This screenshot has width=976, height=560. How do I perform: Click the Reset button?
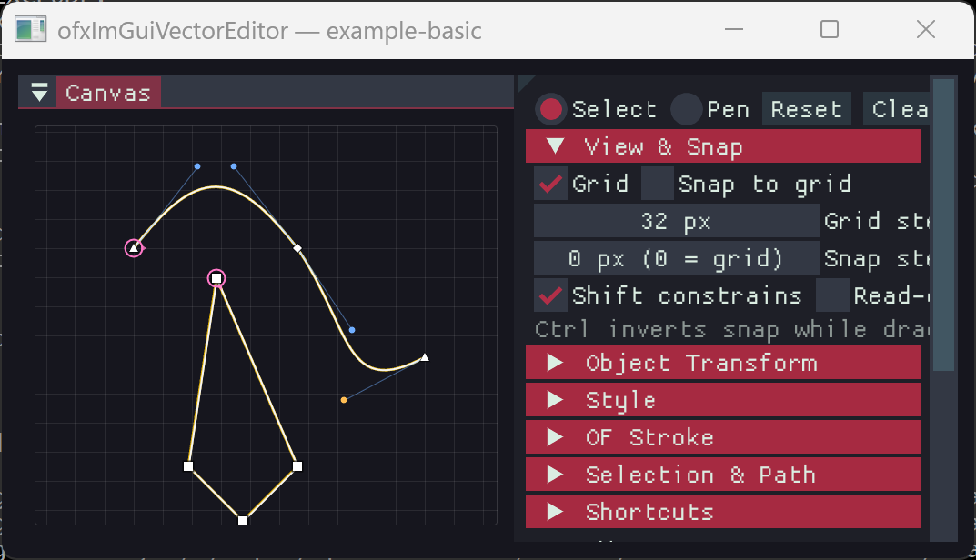coord(806,109)
